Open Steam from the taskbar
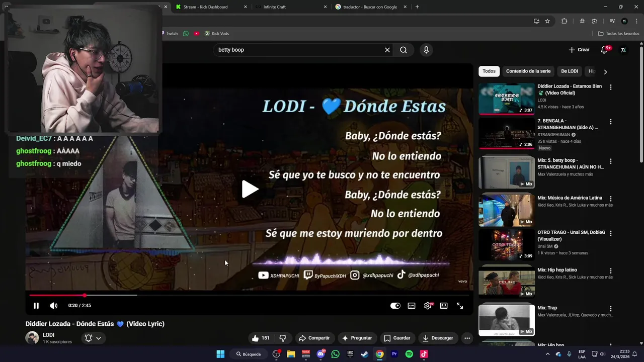The width and height of the screenshot is (644, 362). coord(365,354)
